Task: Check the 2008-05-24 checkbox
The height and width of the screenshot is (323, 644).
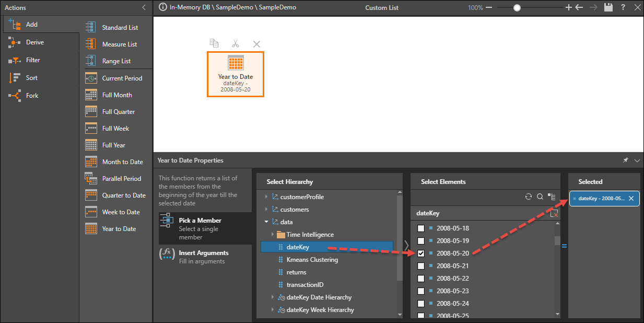Action: 421,304
